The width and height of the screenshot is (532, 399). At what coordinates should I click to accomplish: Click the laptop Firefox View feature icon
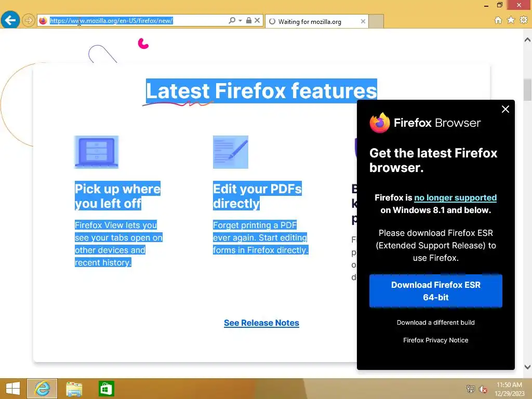point(96,152)
